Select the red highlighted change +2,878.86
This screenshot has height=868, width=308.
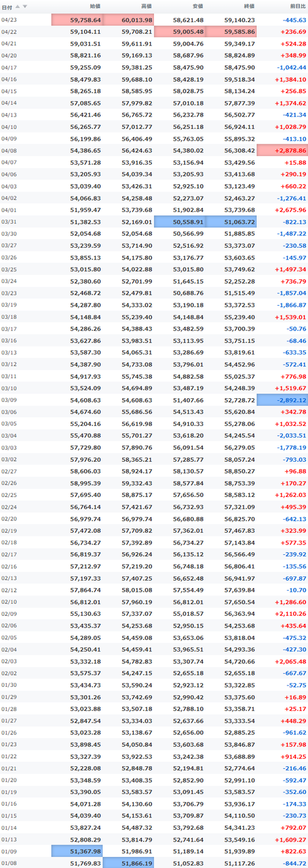282,152
